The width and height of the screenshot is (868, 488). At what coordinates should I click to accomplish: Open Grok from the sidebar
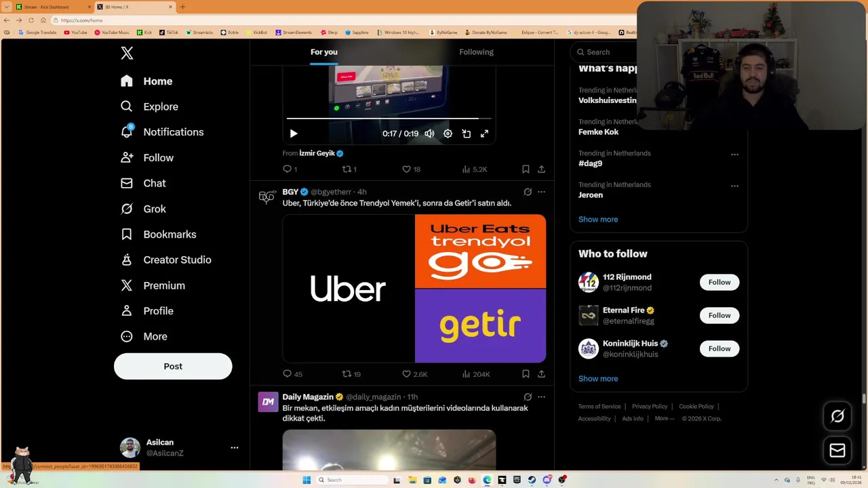144,209
